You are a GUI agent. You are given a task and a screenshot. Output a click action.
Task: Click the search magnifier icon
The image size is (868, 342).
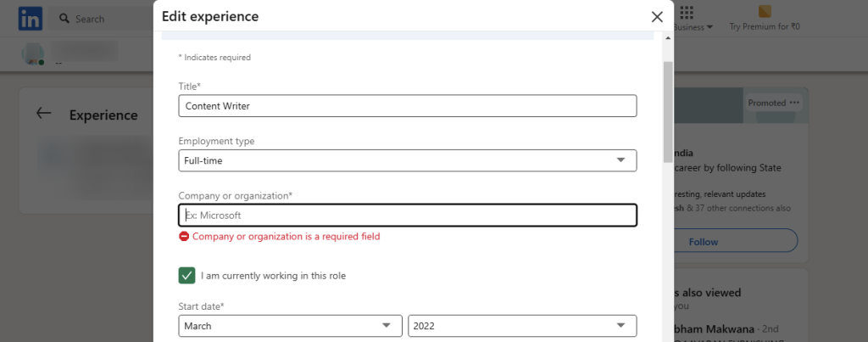pyautogui.click(x=64, y=19)
